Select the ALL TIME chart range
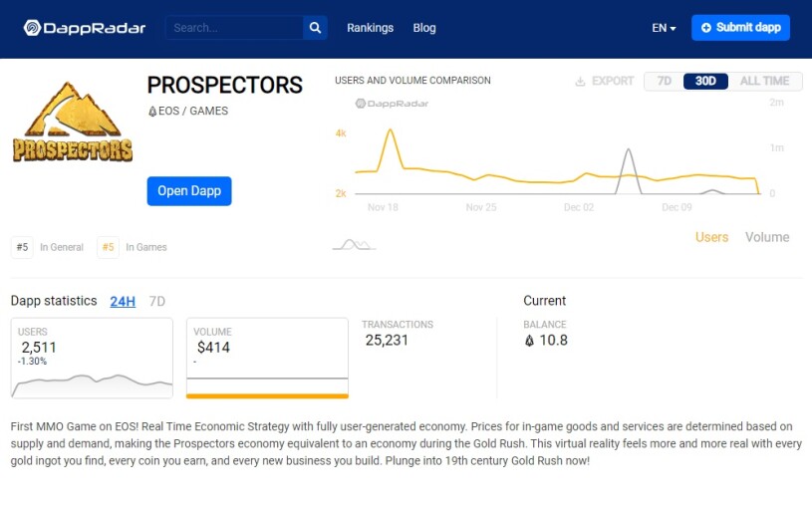Viewport: 812px width, 507px height. point(764,82)
